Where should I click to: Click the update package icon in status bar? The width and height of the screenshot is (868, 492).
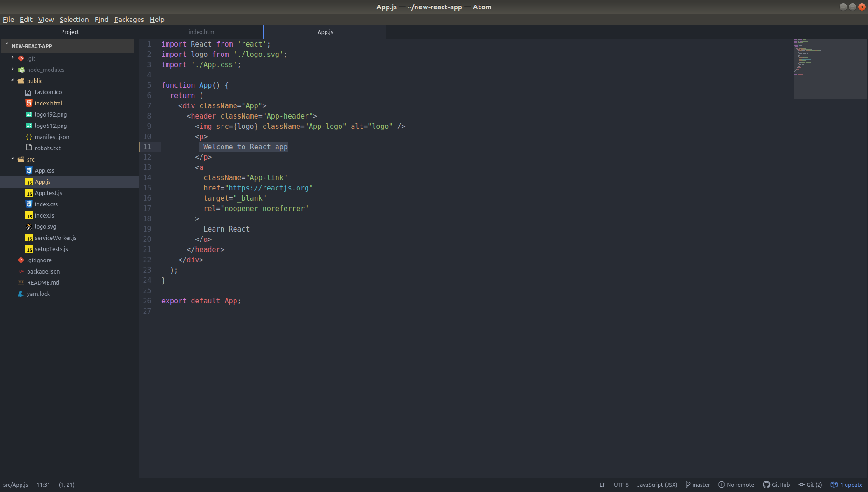[x=834, y=485]
